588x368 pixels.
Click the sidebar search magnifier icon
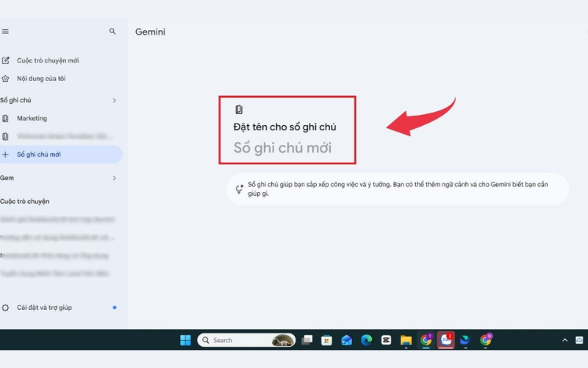click(112, 32)
